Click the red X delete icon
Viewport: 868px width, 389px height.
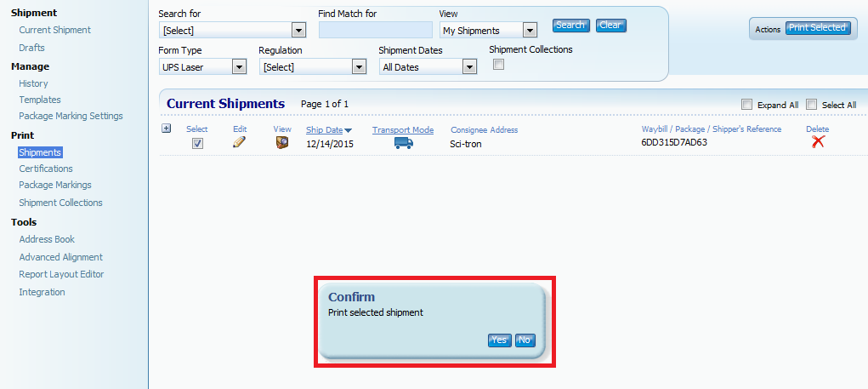(x=818, y=142)
